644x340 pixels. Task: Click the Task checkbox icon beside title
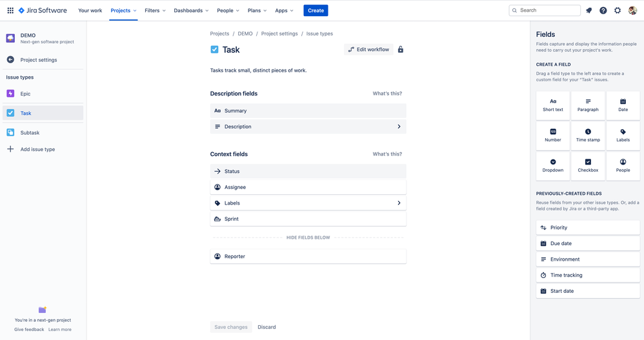click(214, 50)
